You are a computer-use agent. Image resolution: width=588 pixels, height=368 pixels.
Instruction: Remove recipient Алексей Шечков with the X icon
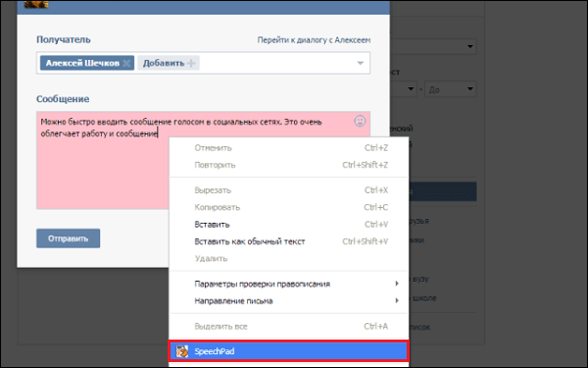(x=126, y=63)
